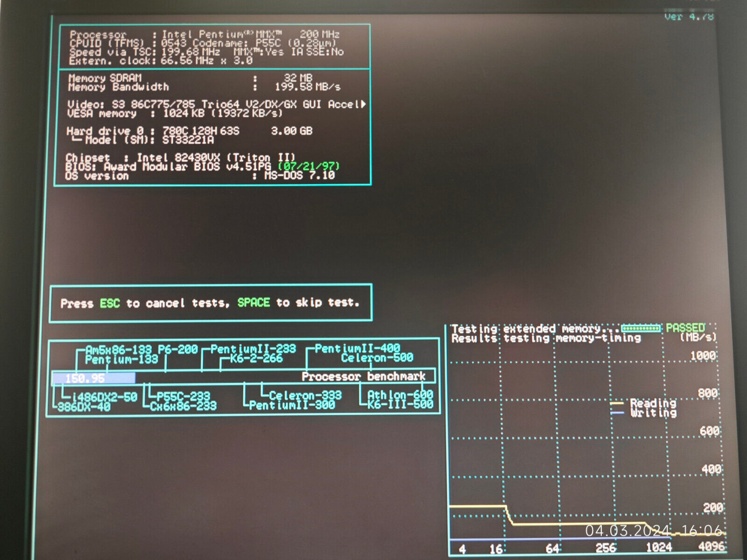Click the 'MS-DOS 7.10' value
Screen dimensions: 747x560
[x=300, y=175]
